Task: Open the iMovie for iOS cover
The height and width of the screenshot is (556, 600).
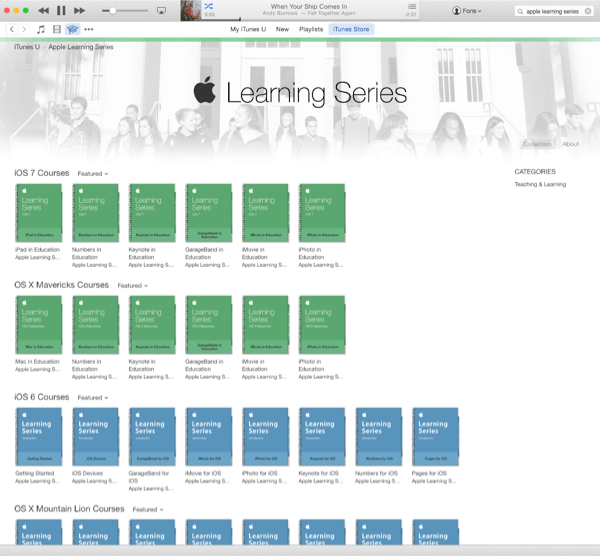Action: 209,437
